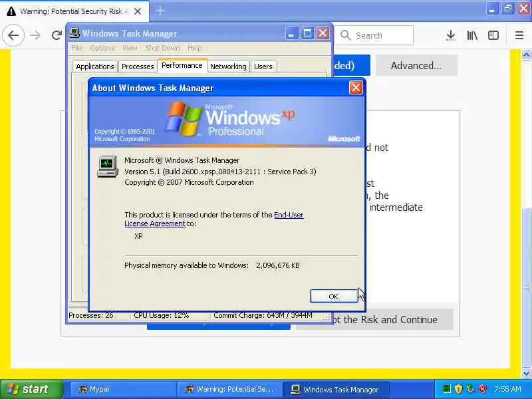
Task: Maximize the Windows Task Manager window
Action: (307, 33)
